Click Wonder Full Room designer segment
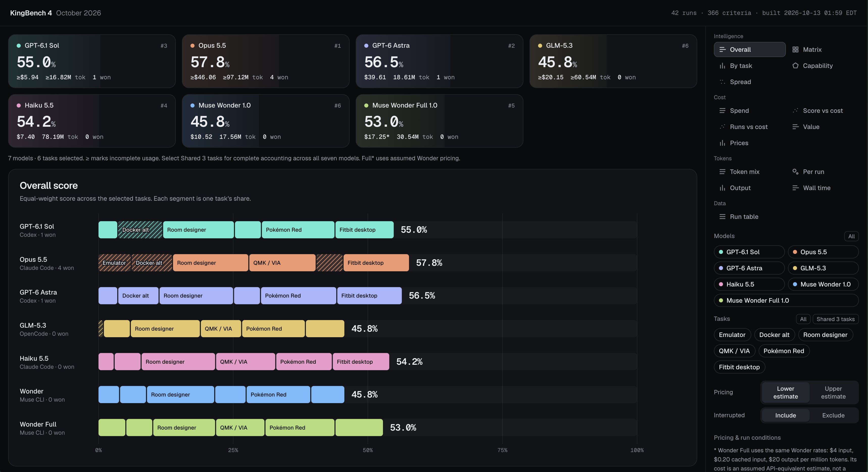 184,428
